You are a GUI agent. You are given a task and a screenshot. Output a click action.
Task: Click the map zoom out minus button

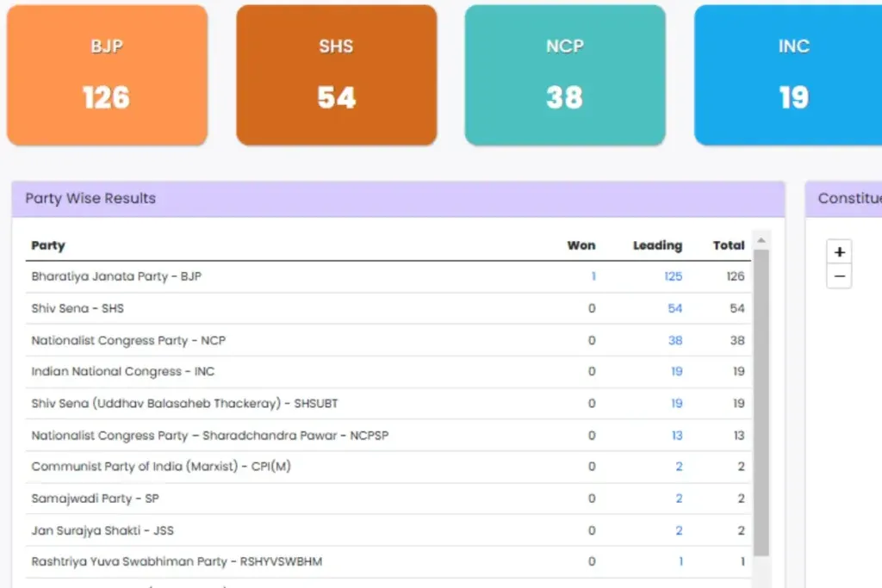839,276
